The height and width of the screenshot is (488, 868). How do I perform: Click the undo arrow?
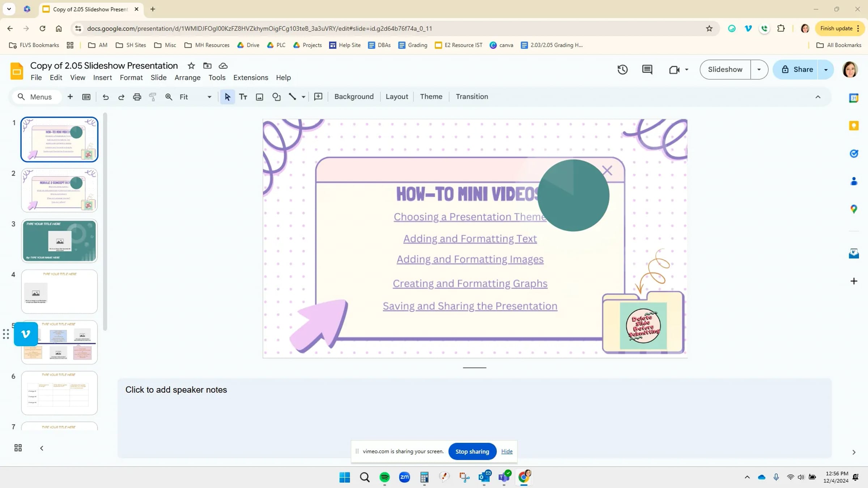click(105, 97)
